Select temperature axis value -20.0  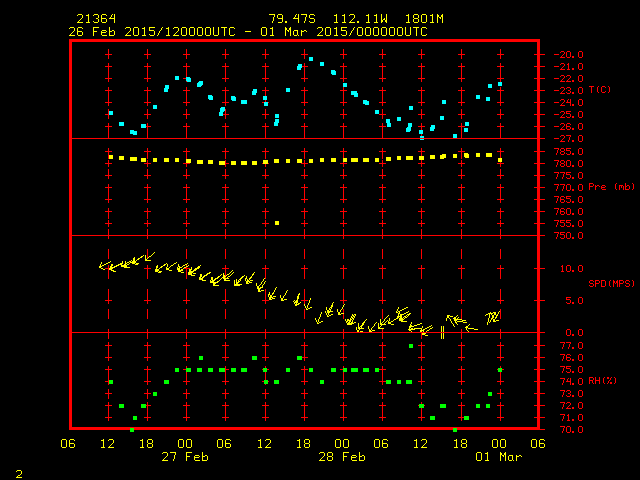pyautogui.click(x=569, y=55)
